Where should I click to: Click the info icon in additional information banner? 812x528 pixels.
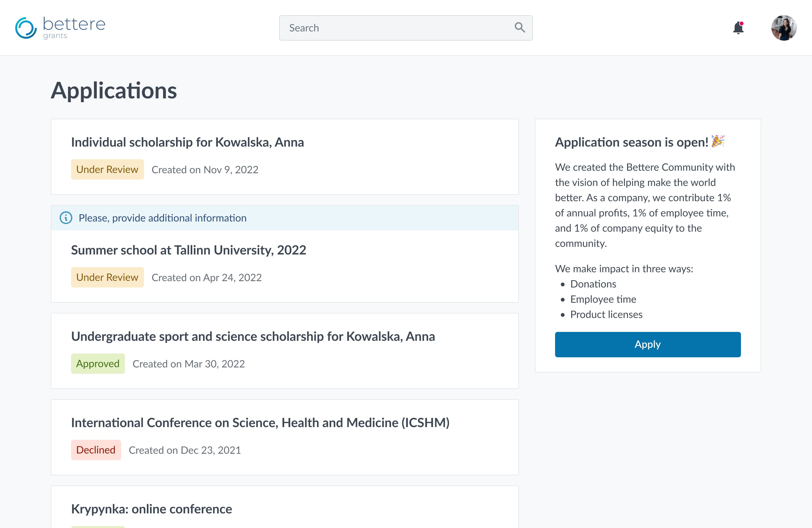pyautogui.click(x=66, y=218)
